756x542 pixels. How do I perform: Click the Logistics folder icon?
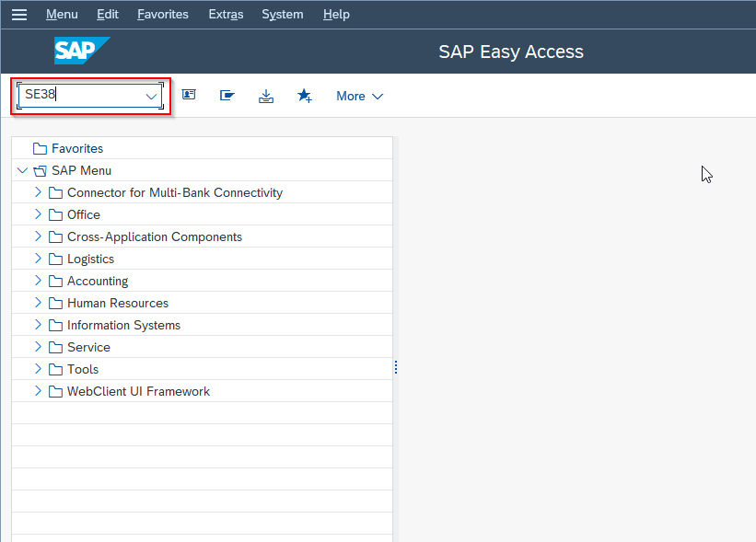click(55, 259)
